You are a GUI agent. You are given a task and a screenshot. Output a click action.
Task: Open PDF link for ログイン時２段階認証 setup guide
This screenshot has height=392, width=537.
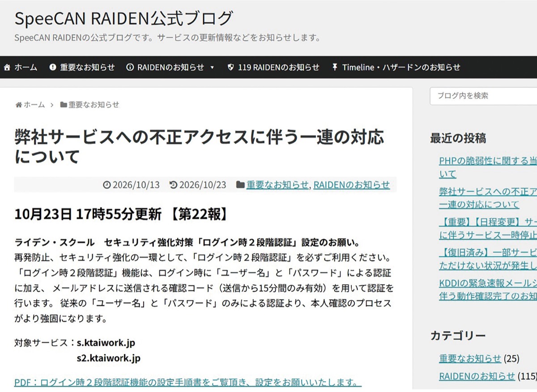click(188, 383)
